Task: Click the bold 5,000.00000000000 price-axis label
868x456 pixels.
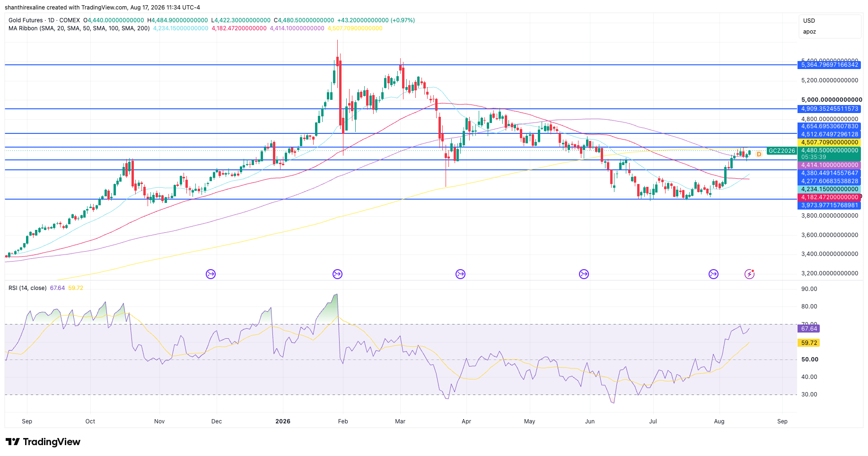Action: (832, 100)
